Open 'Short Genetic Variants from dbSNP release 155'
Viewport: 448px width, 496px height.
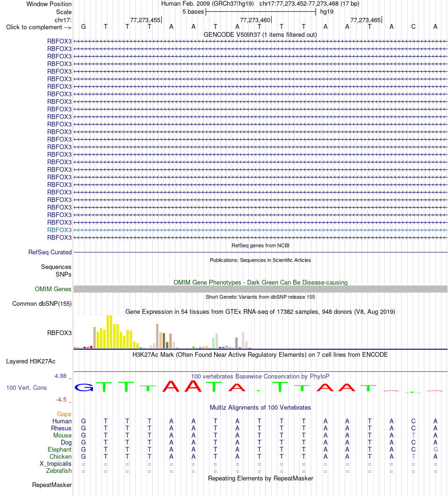click(260, 297)
